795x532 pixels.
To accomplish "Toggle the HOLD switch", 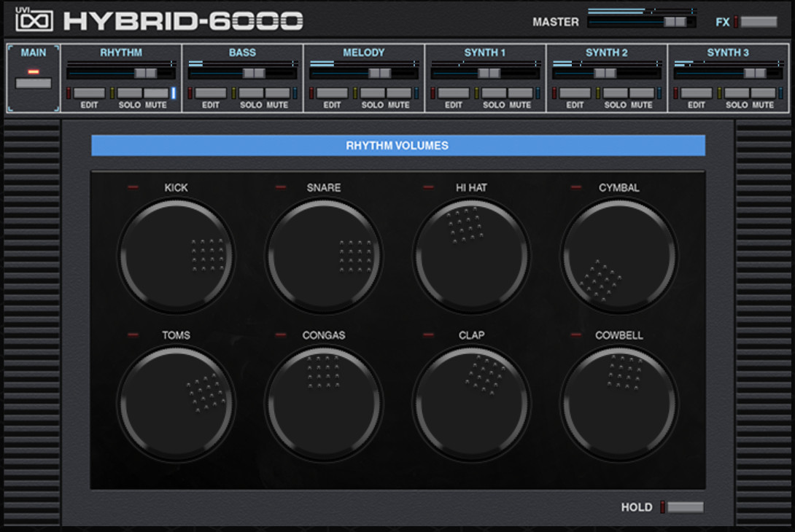I will [x=685, y=507].
